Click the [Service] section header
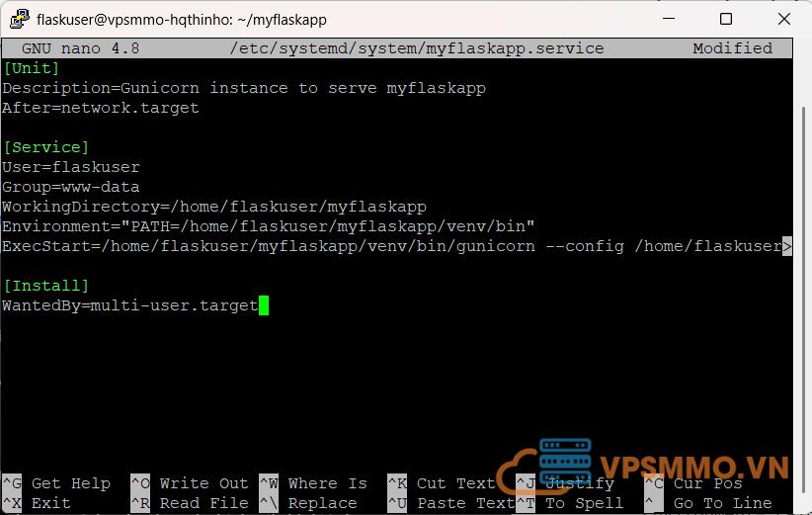This screenshot has height=515, width=812. pyautogui.click(x=46, y=147)
